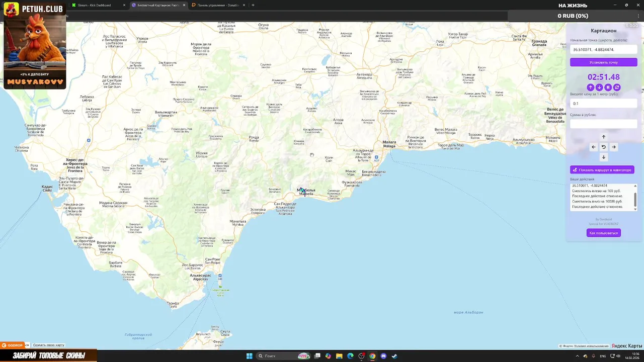Close the Donation panel tab
The width and height of the screenshot is (644, 362).
pos(245,5)
